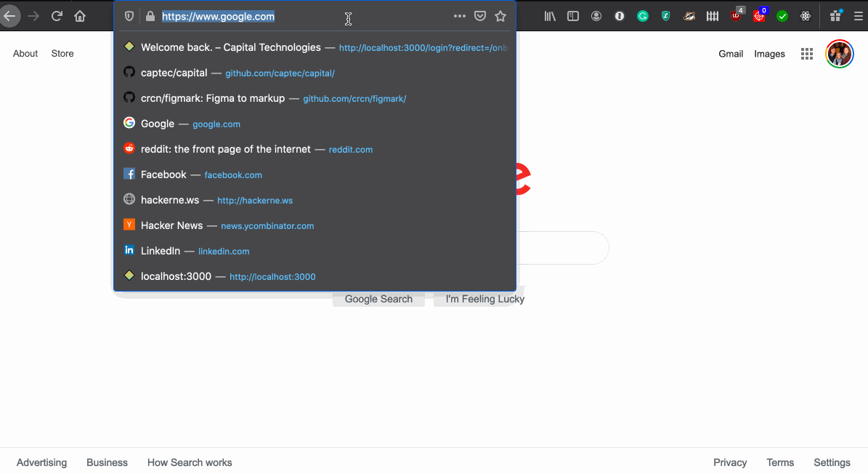Viewport: 868px width, 474px height.
Task: Open Firefox account menu
Action: 596,16
